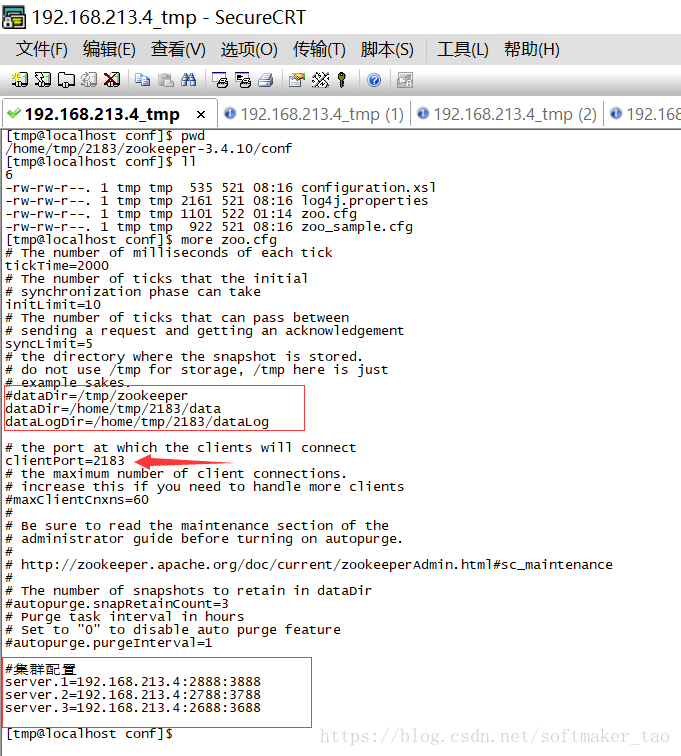Click the Print printer icon
The image size is (681, 756).
266,80
